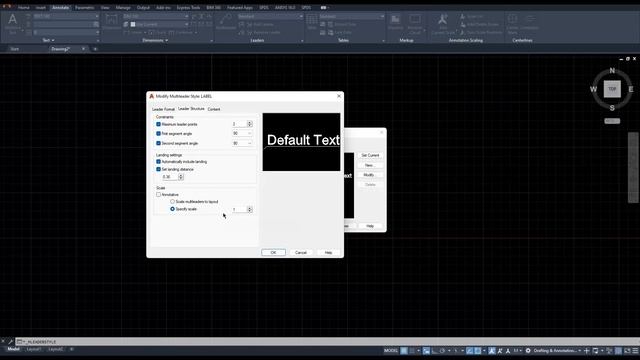This screenshot has width=640, height=360.
Task: Expand the Text panel flyout
Action: 49,40
